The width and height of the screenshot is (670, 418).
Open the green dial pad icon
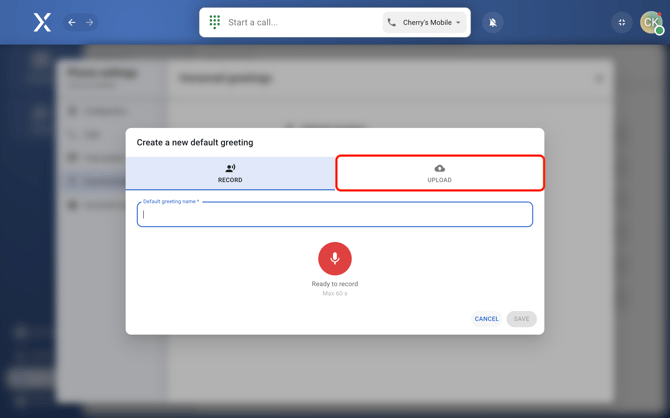pyautogui.click(x=215, y=22)
